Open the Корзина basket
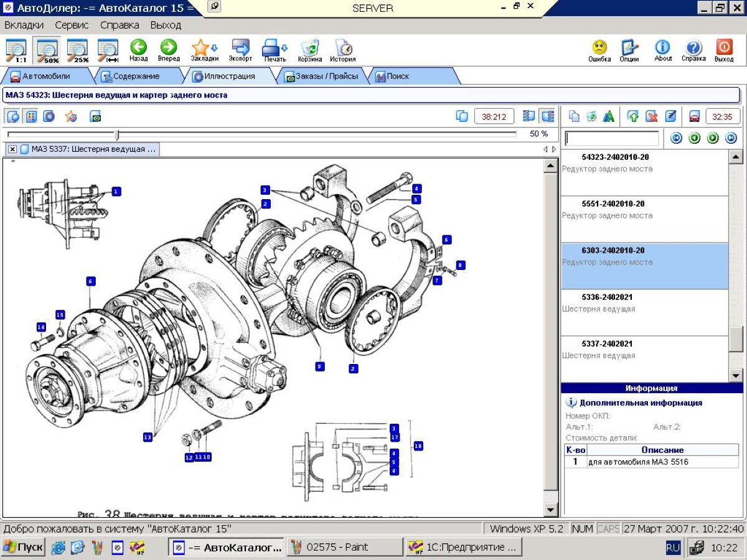This screenshot has width=747, height=560. 310,51
